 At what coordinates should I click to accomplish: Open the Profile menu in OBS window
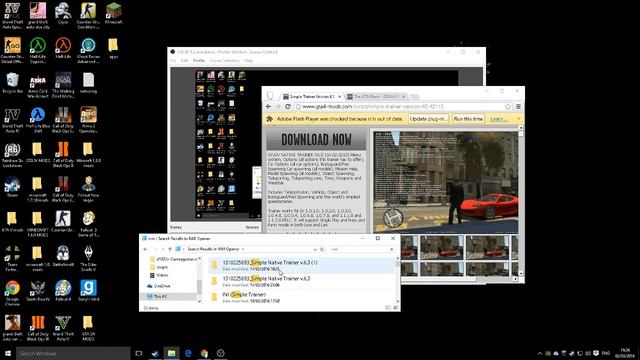[x=199, y=60]
